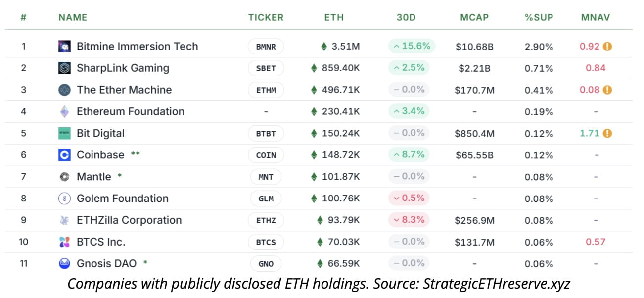Click the Coinbase logo icon
644x298 pixels.
[64, 155]
